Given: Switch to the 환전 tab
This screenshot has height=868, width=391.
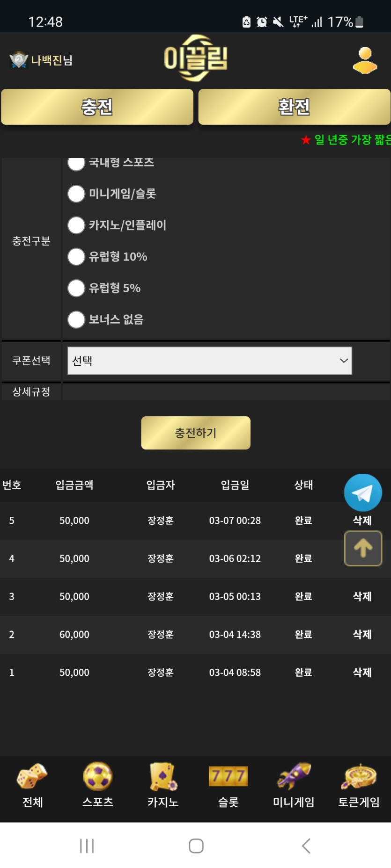Looking at the screenshot, I should tap(294, 107).
